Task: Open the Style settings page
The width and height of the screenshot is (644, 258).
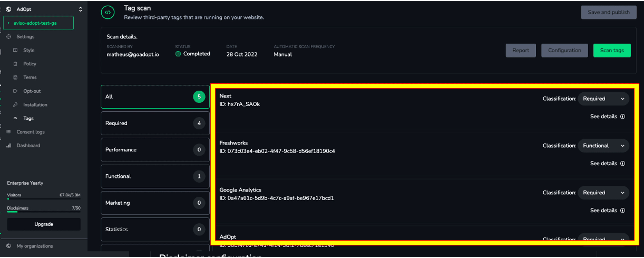Action: click(x=29, y=50)
